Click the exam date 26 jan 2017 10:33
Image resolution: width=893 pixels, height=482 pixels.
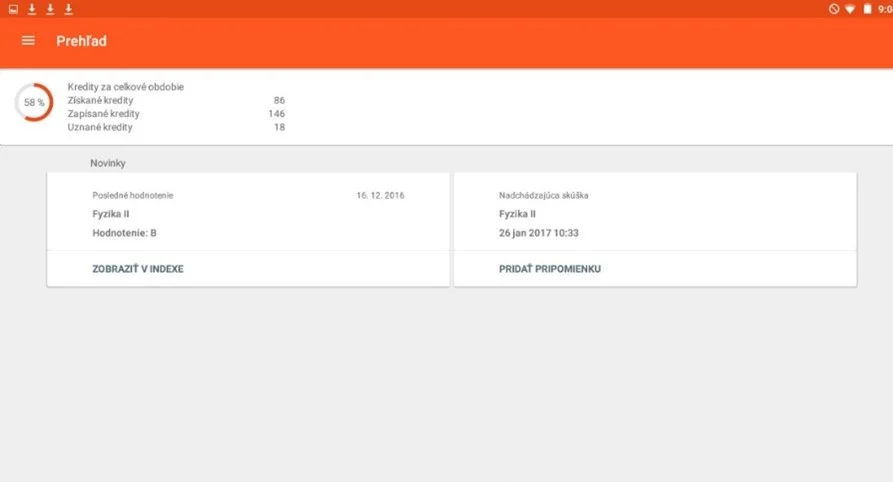pos(539,233)
